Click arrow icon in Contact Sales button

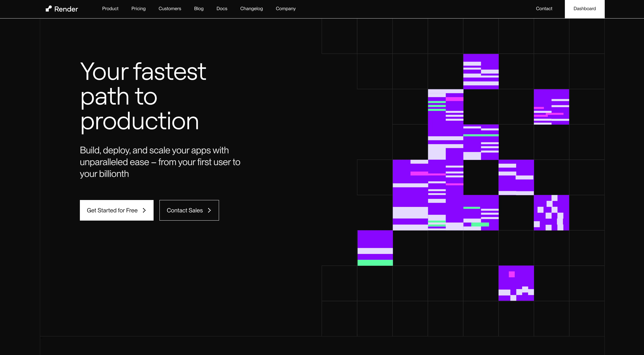209,210
